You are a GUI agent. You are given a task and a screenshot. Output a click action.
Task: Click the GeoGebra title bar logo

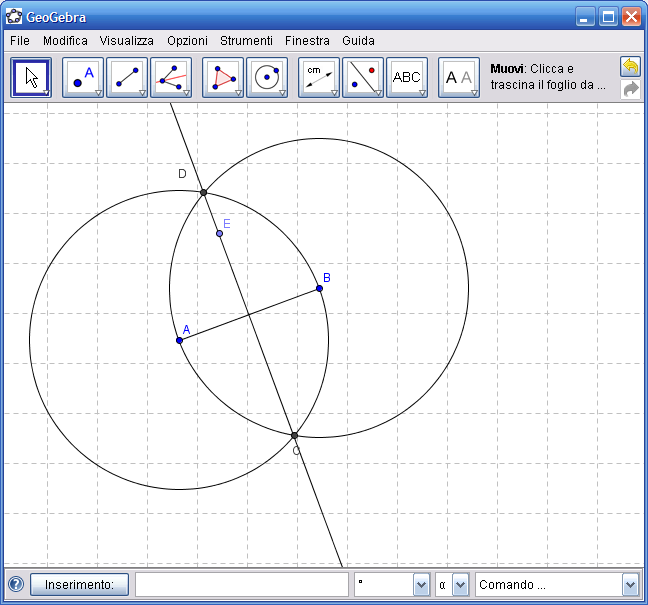tap(14, 17)
